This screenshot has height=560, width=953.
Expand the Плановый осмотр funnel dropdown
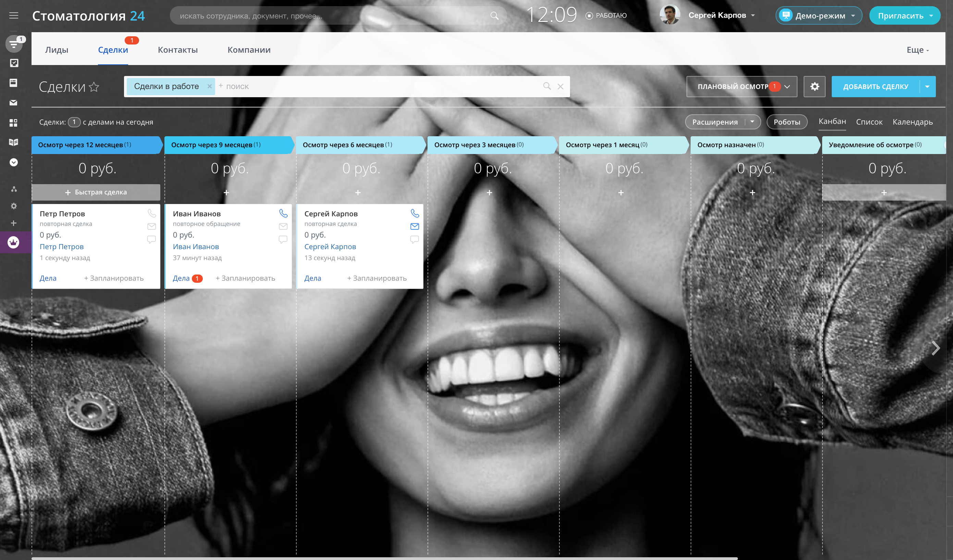pos(787,87)
